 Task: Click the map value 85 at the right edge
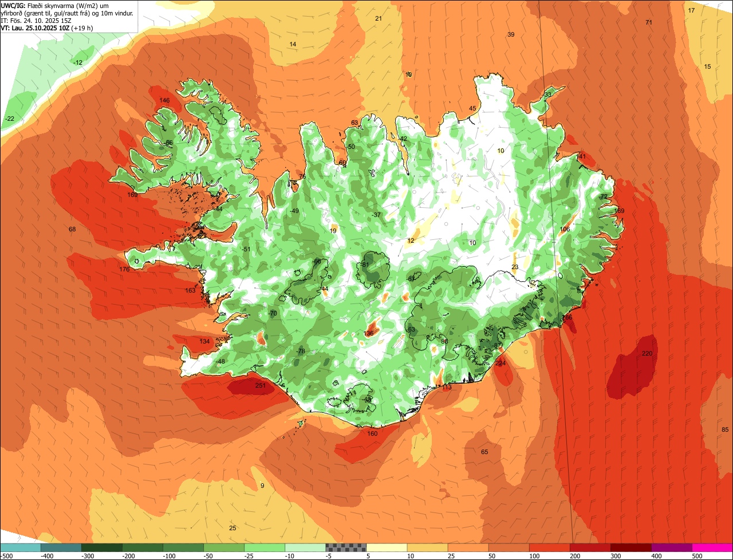coord(725,429)
